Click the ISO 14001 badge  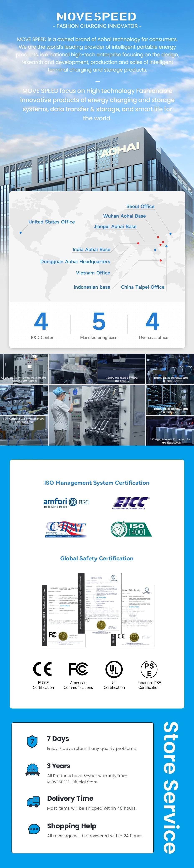pos(131,529)
